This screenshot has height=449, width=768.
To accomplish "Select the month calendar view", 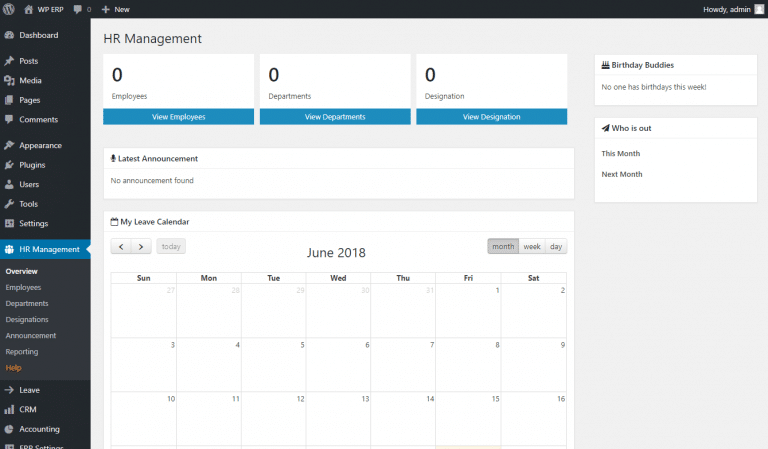I will [x=503, y=246].
